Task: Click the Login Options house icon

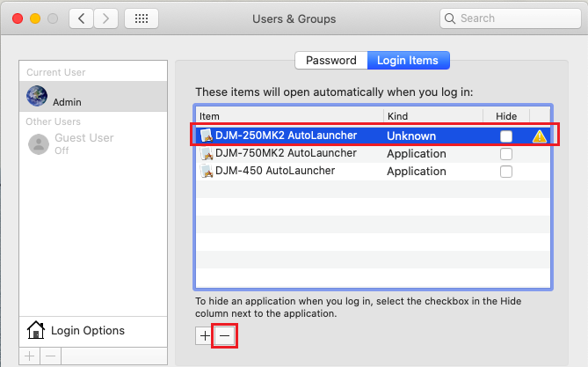Action: click(36, 330)
